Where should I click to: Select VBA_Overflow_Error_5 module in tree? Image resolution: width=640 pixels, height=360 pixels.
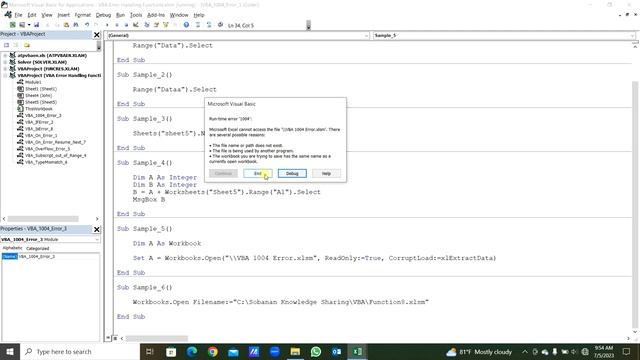tap(47, 149)
